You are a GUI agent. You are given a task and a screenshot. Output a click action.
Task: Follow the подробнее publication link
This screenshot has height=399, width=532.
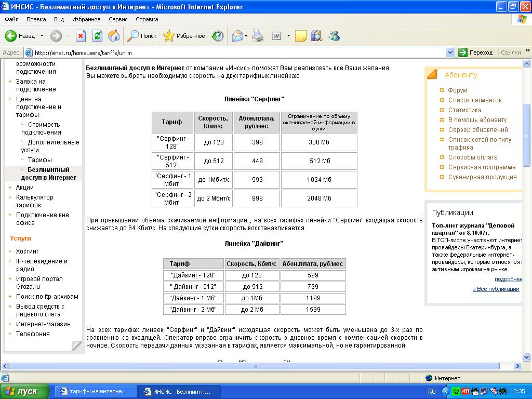pos(508,279)
